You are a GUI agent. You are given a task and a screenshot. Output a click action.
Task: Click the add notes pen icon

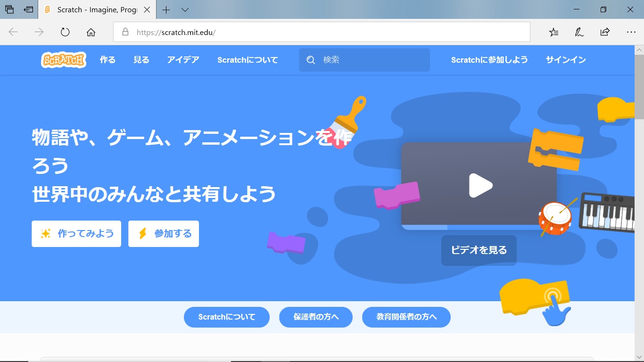pos(579,32)
